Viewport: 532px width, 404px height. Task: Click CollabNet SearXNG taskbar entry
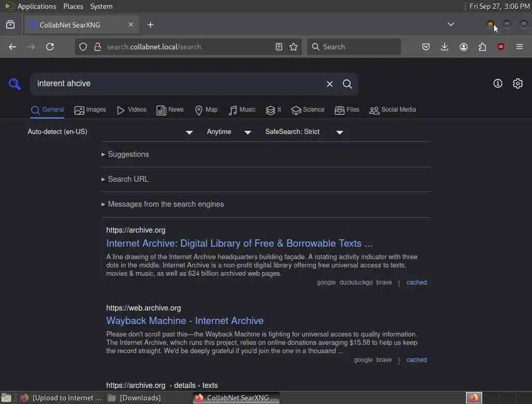(x=236, y=398)
